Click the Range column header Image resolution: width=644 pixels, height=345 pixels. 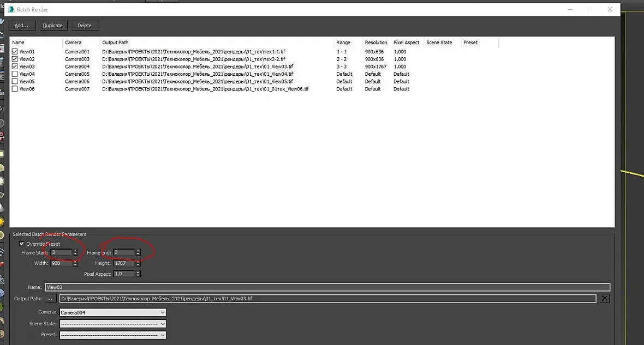click(x=348, y=43)
